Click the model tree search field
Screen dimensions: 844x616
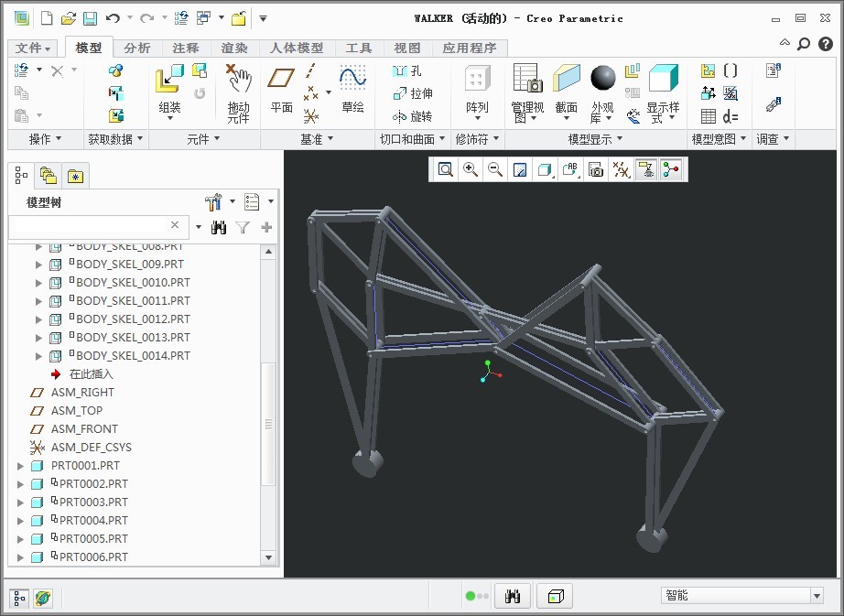coord(89,226)
